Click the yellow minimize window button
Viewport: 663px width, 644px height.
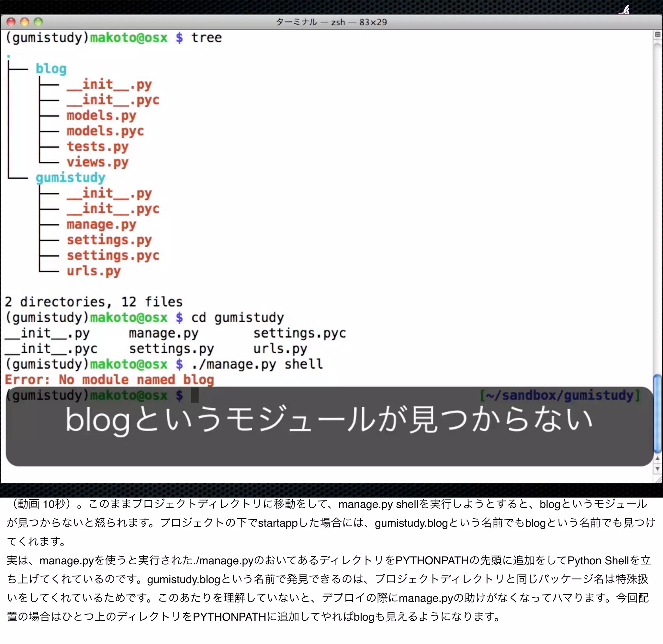tap(25, 22)
